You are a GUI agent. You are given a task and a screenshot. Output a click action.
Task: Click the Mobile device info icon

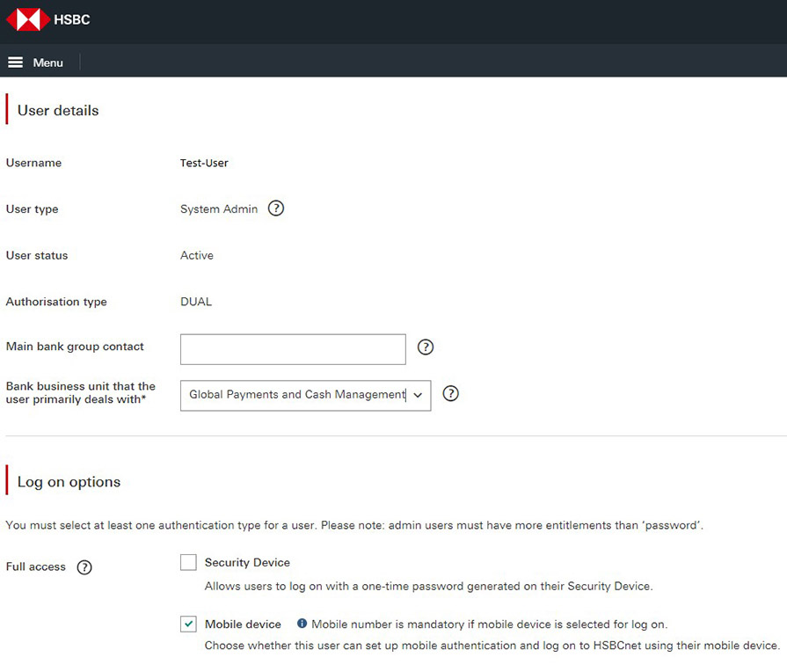302,624
